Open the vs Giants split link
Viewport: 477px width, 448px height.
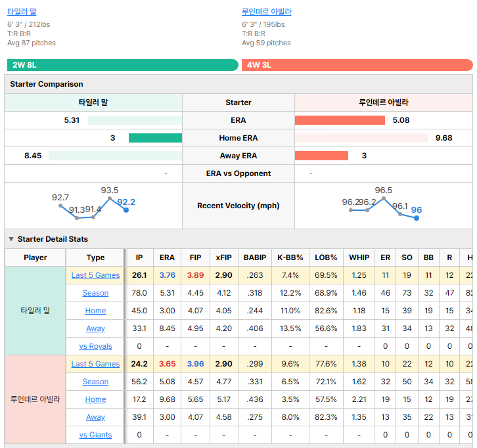click(x=95, y=435)
